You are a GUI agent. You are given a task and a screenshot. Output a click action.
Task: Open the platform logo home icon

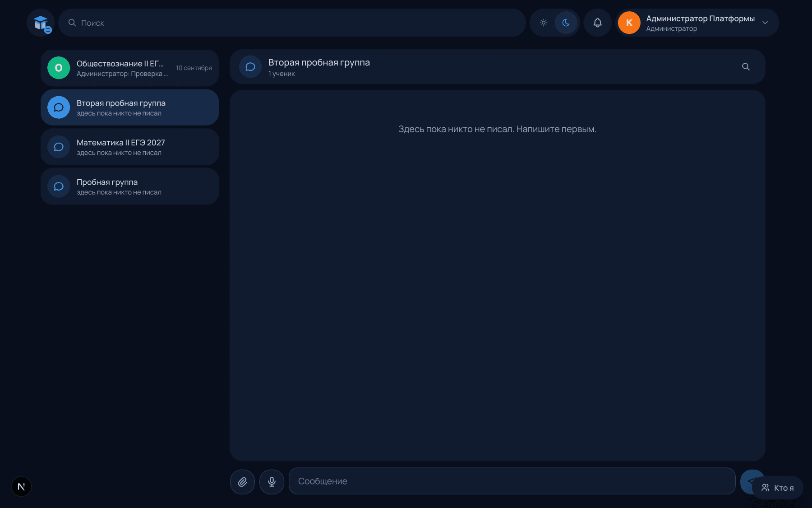coord(41,23)
